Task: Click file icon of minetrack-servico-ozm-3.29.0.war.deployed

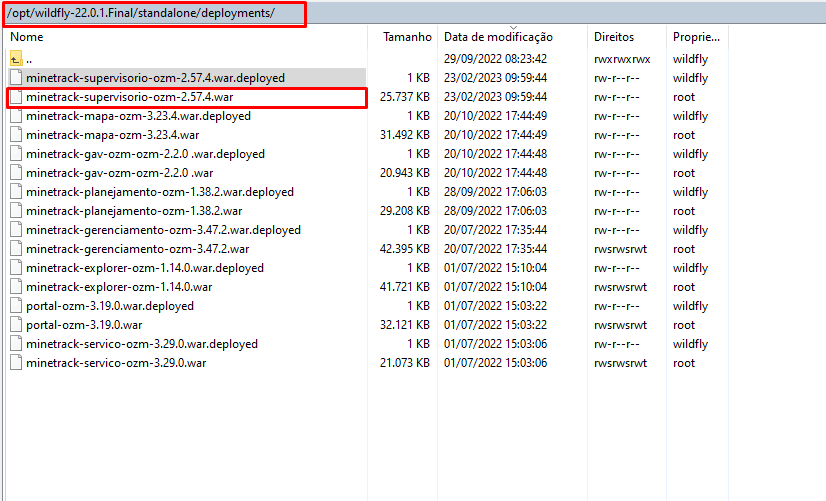Action: coord(16,343)
